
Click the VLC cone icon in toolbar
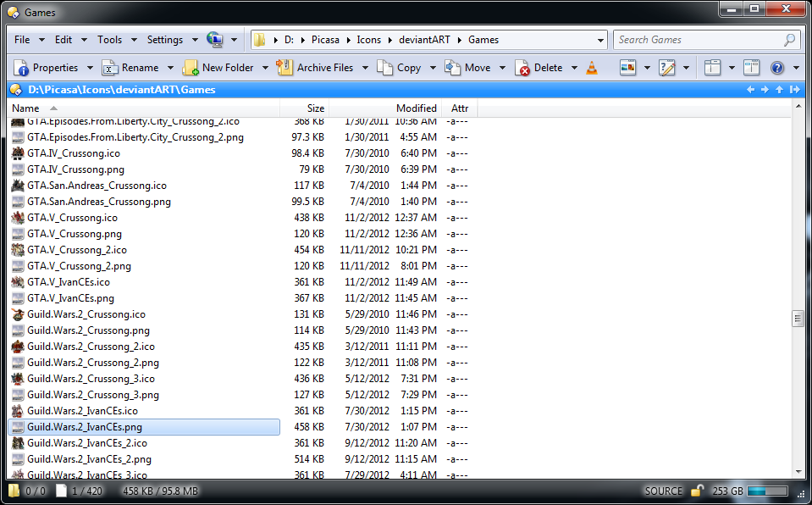[x=591, y=68]
